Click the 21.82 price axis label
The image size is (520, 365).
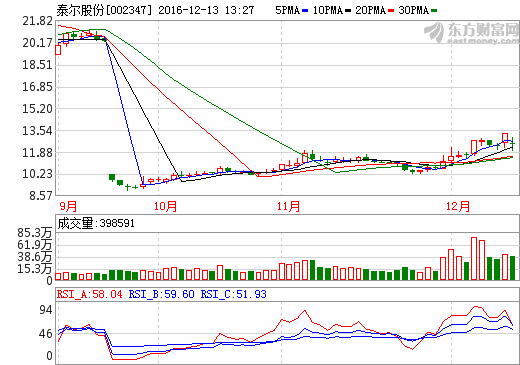coord(38,21)
